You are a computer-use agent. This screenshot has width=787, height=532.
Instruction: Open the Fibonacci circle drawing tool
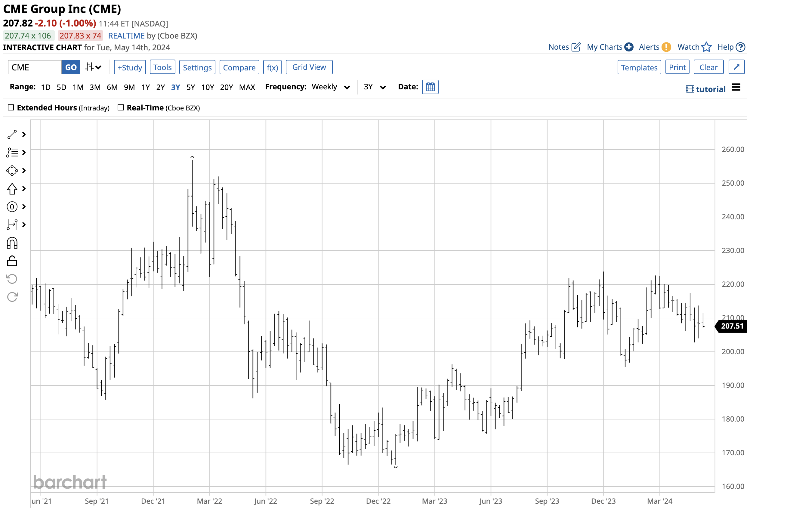pos(12,206)
